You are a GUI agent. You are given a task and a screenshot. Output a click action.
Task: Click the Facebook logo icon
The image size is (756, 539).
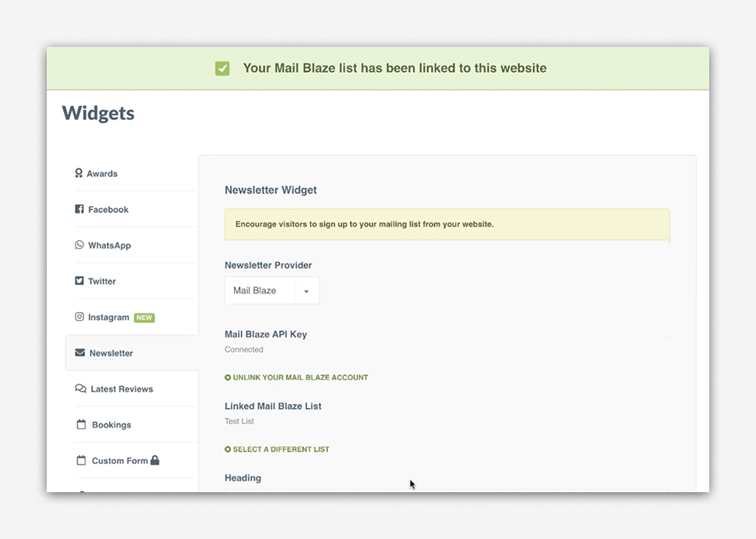[79, 209]
